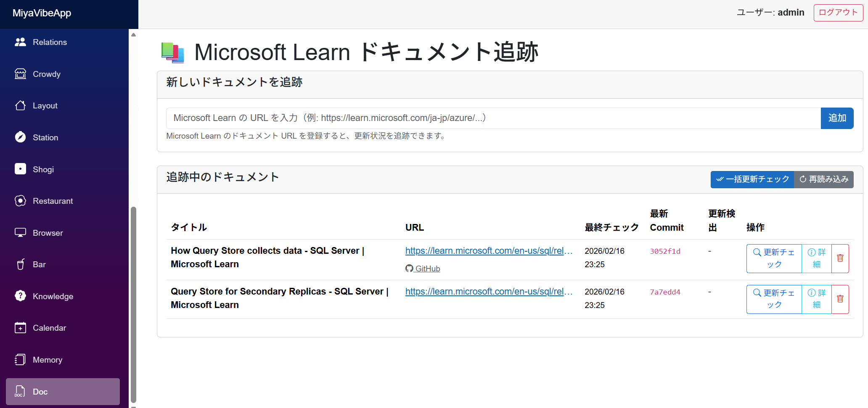This screenshot has width=868, height=408.
Task: Click MiyaVibeApp brand title
Action: pos(42,13)
